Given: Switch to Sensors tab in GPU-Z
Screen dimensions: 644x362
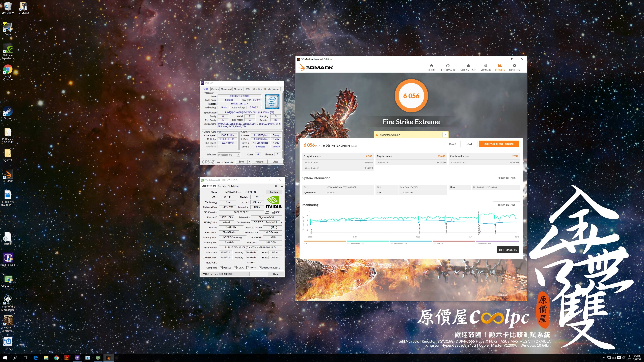Looking at the screenshot, I should click(x=222, y=186).
